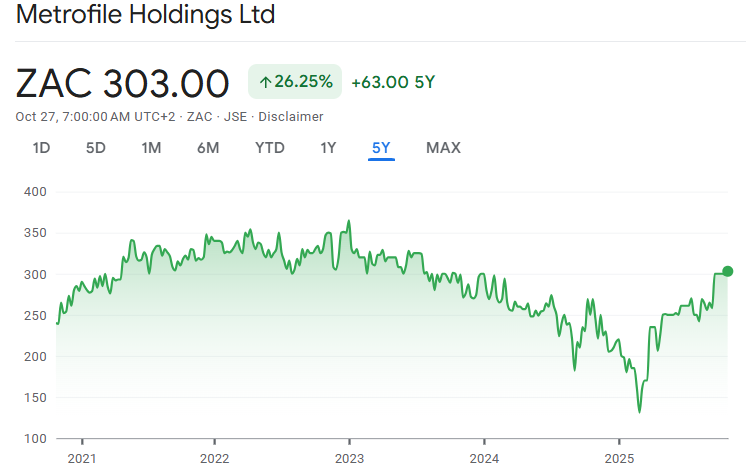746x476 pixels.
Task: Click the Metrofile Holdings Ltd title
Action: (146, 16)
